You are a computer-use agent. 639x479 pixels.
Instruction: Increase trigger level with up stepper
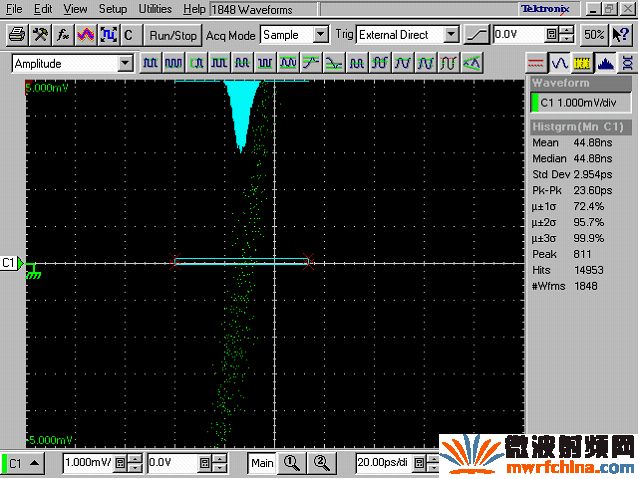point(566,31)
